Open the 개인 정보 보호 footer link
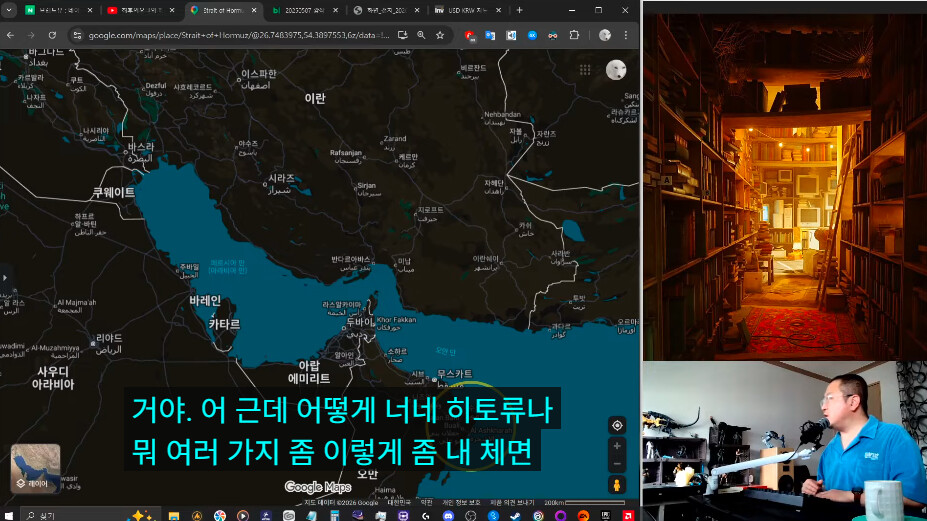The image size is (927, 521). click(x=461, y=503)
